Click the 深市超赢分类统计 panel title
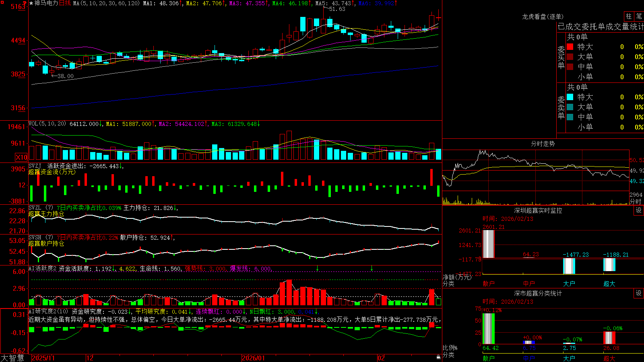Image resolution: width=644 pixels, height=362 pixels. click(538, 293)
